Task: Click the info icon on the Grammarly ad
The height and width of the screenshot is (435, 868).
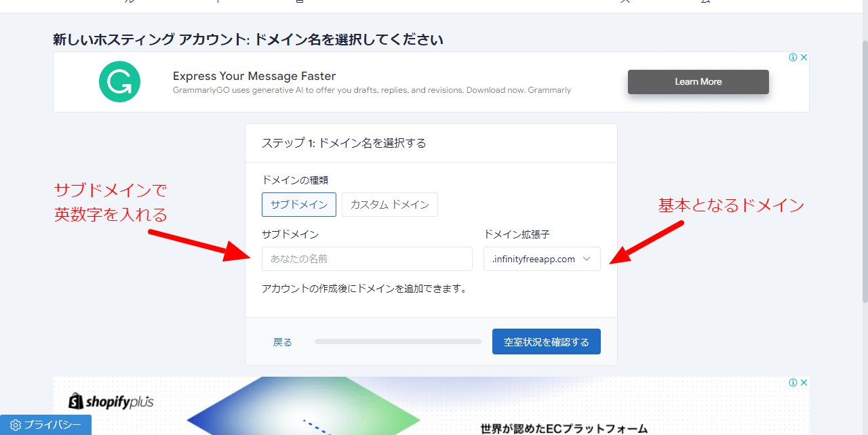Action: click(793, 58)
